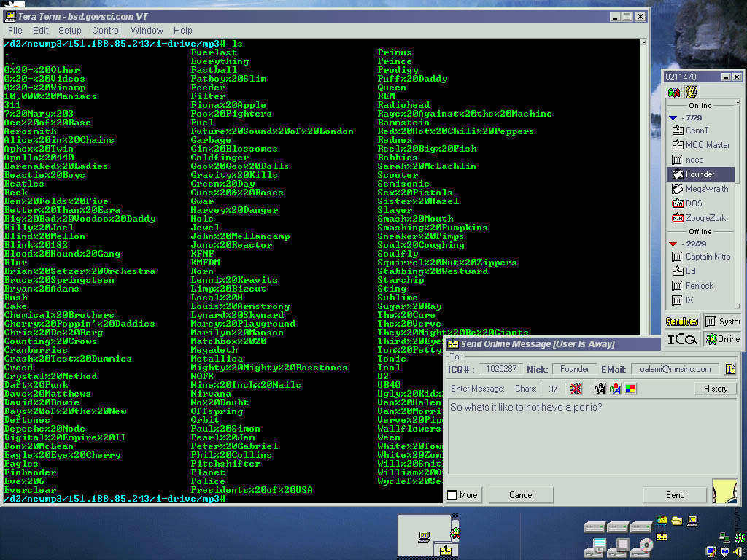Click the Cancel button in message dialog

click(521, 495)
